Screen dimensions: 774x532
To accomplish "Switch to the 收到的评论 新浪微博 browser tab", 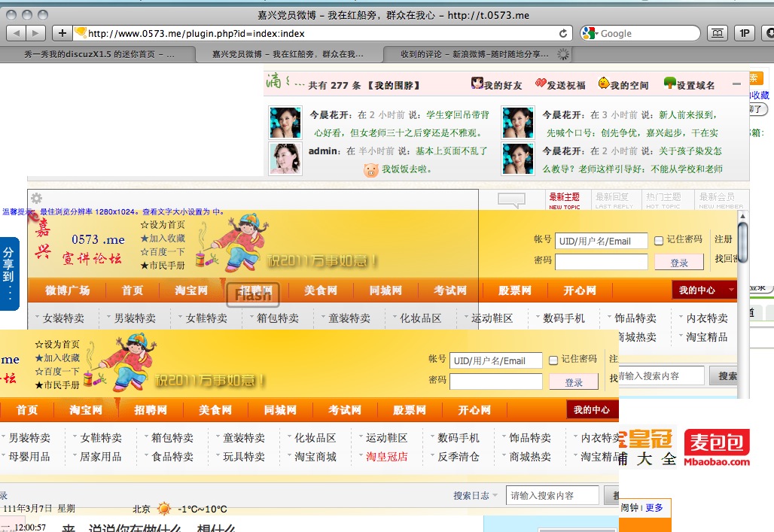I will [x=475, y=53].
